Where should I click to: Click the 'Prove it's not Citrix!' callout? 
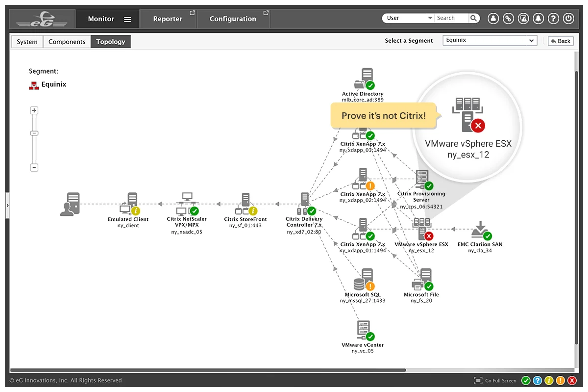(384, 116)
